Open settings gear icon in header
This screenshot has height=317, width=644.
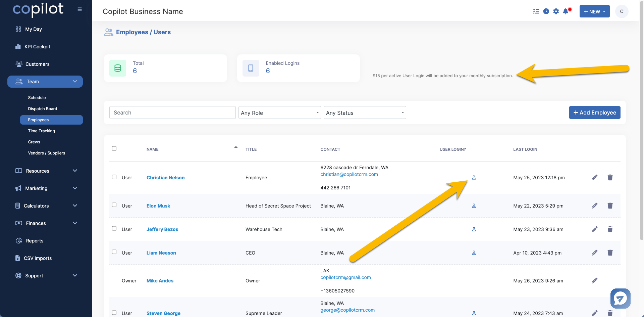(556, 11)
